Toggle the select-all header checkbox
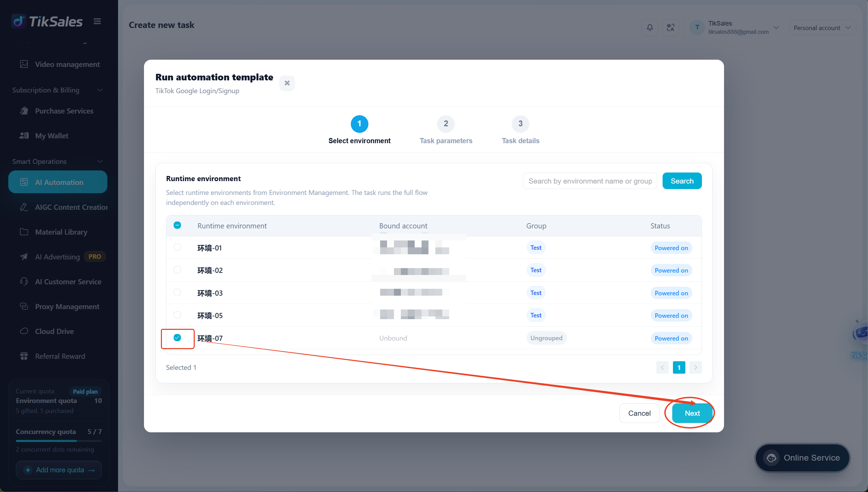This screenshot has width=868, height=492. tap(177, 225)
